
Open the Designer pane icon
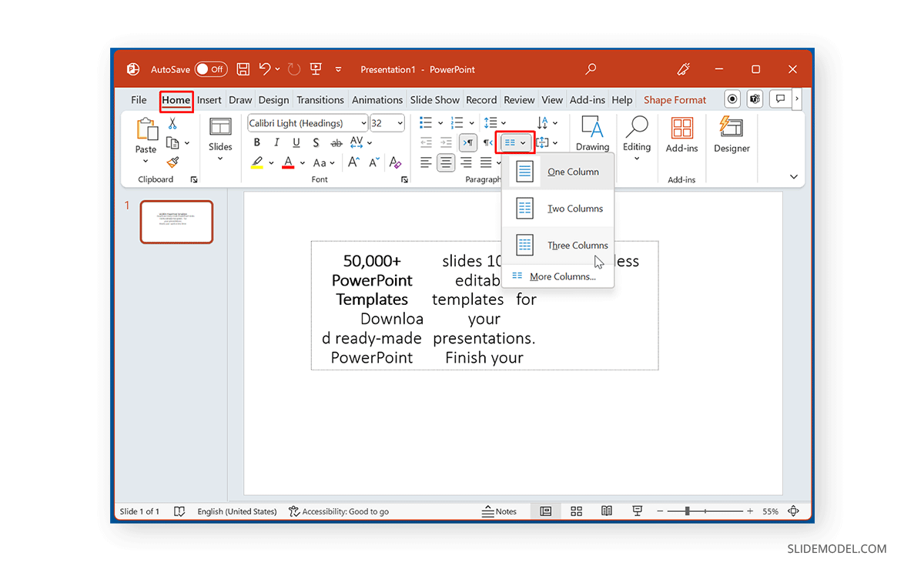tap(731, 135)
